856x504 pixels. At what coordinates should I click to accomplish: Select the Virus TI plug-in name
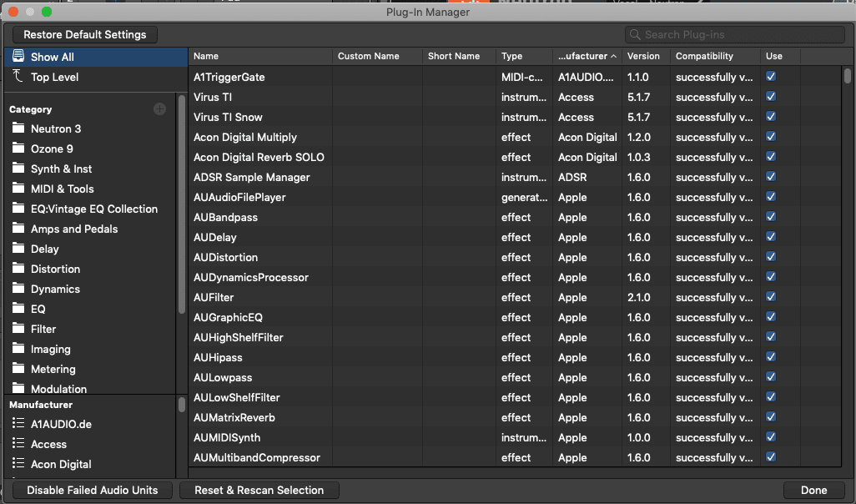pyautogui.click(x=213, y=97)
